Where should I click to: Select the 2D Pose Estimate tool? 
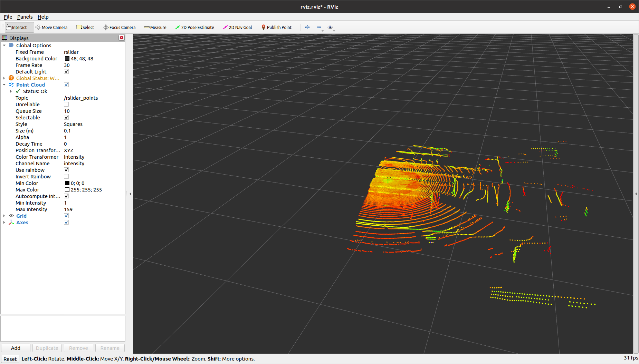tap(194, 27)
